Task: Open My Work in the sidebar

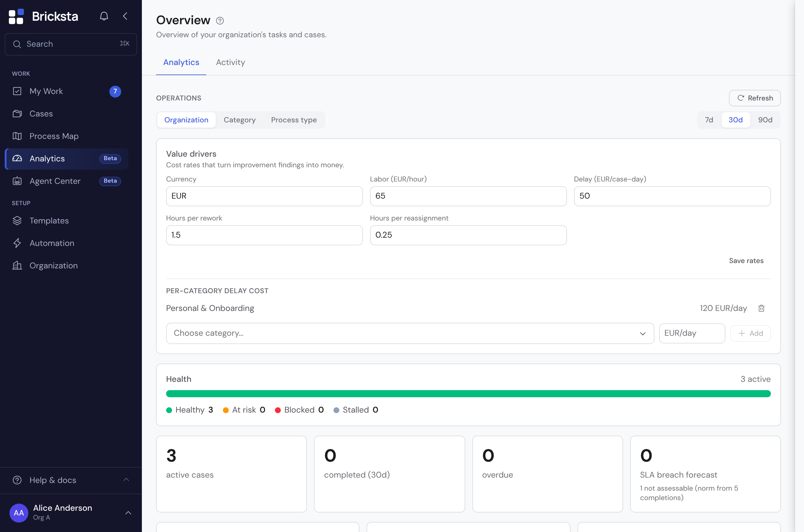Action: point(67,91)
